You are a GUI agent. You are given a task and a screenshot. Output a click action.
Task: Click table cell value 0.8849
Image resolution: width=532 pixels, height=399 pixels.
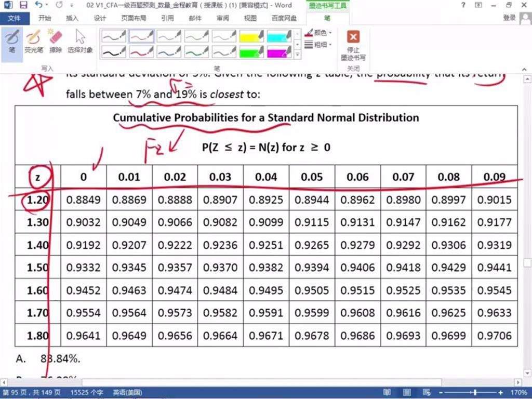(x=83, y=199)
